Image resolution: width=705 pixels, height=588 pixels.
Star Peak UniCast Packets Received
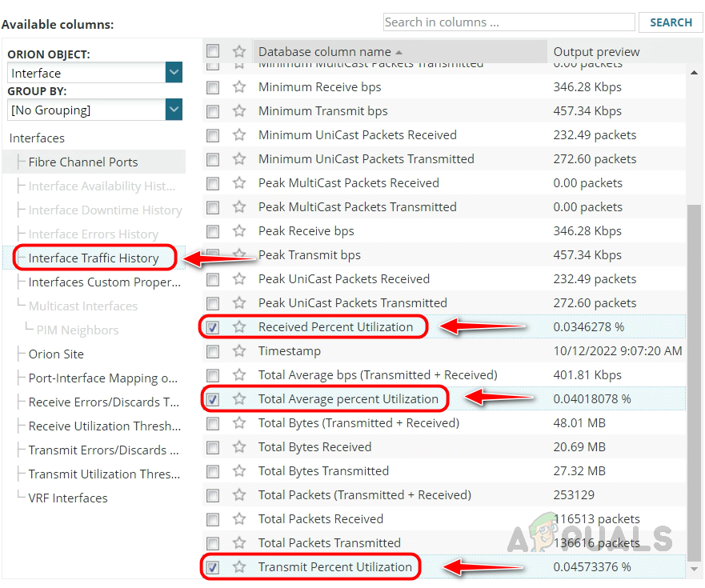[239, 278]
